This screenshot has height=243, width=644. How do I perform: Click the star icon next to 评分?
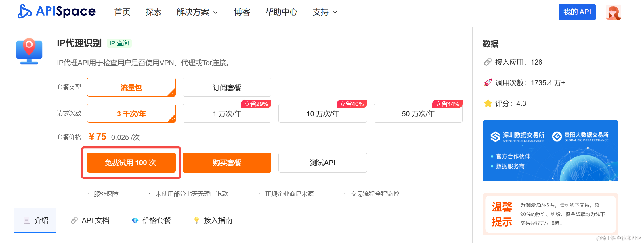488,103
